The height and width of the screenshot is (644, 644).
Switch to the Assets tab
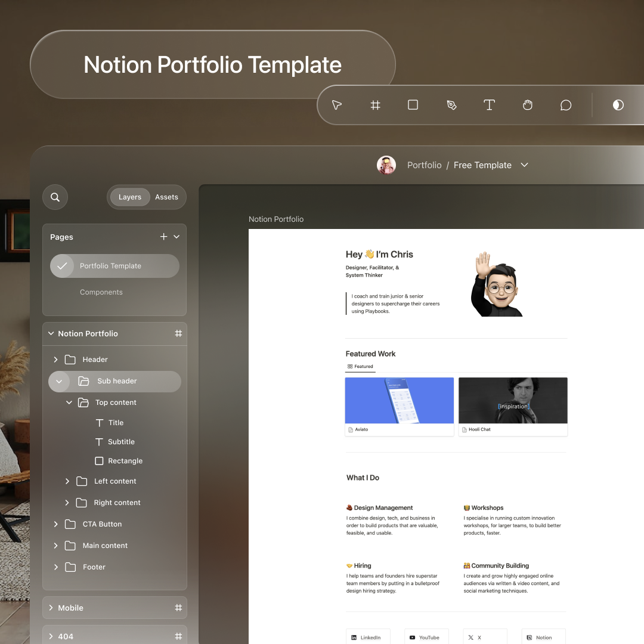tap(166, 197)
